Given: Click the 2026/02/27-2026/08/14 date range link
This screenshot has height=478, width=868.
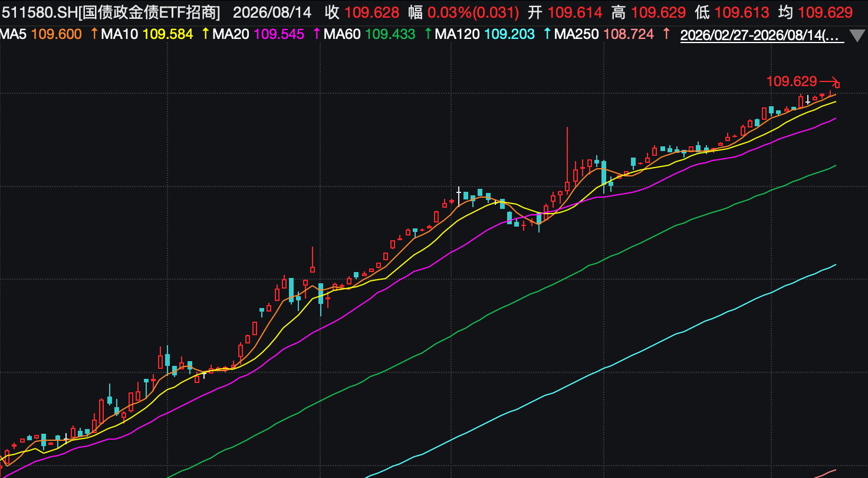Looking at the screenshot, I should tap(761, 35).
